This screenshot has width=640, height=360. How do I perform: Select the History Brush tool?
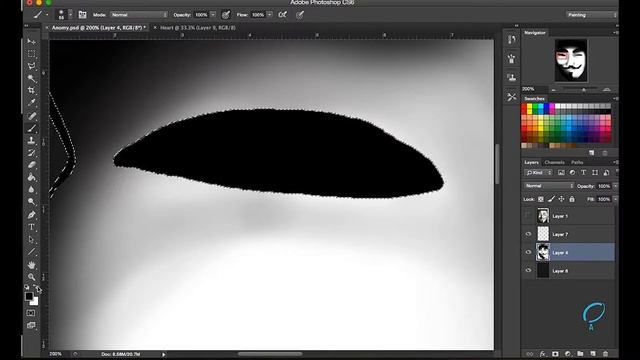(31, 153)
